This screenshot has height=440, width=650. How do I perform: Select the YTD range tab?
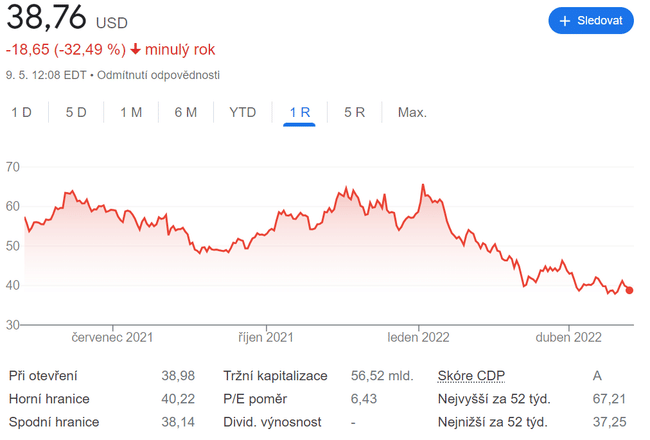[x=243, y=112]
